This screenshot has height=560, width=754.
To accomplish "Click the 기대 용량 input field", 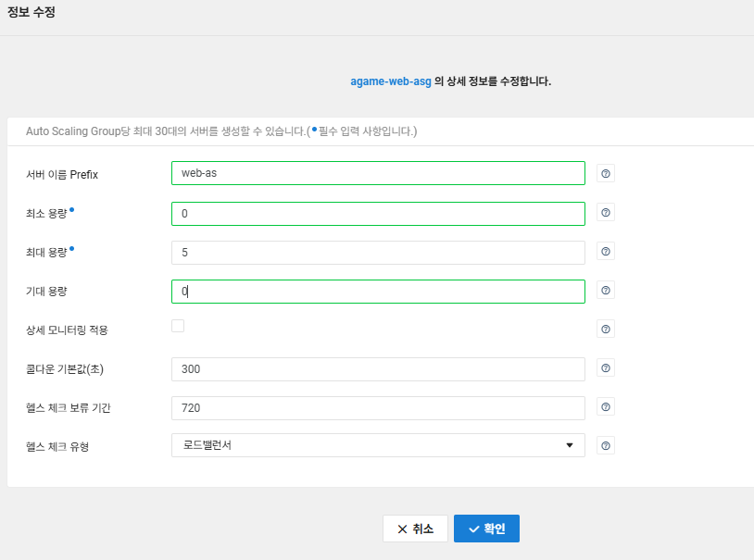I will (x=378, y=292).
